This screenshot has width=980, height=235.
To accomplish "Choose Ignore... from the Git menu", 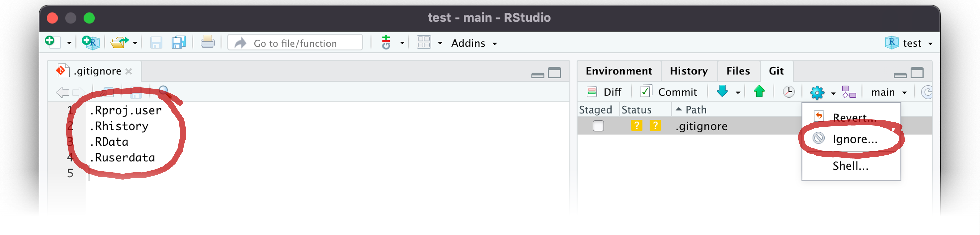I will pyautogui.click(x=855, y=140).
